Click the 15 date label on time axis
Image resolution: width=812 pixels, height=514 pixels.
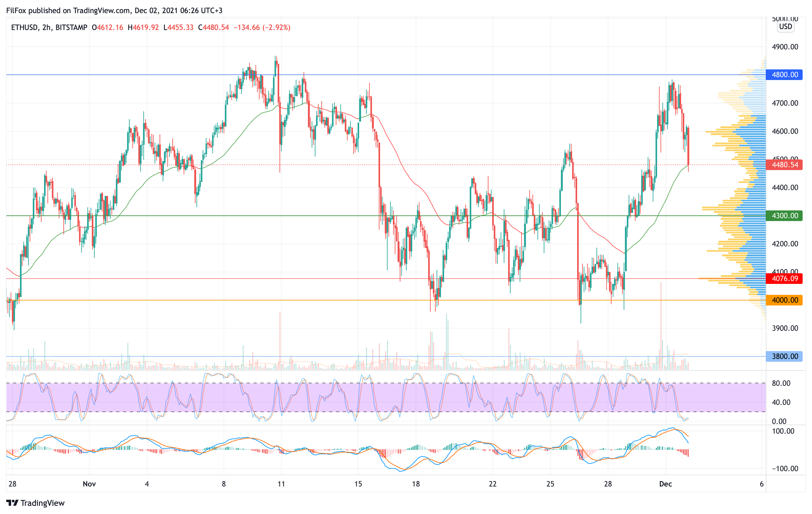[x=358, y=484]
